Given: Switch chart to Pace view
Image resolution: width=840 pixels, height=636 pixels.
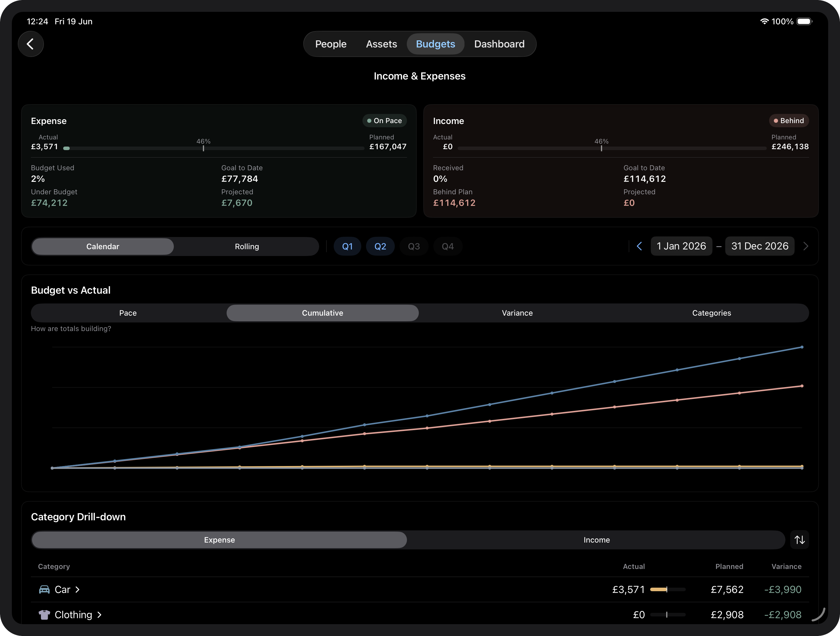Looking at the screenshot, I should click(x=128, y=313).
